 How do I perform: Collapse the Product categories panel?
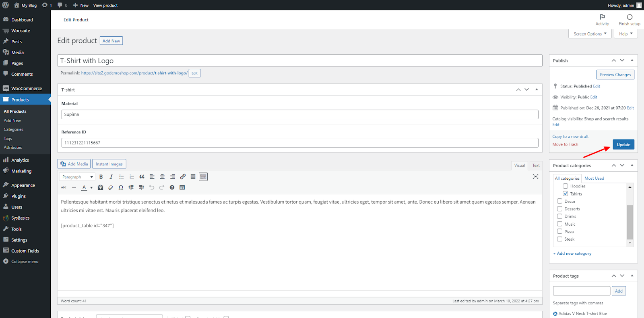tap(632, 165)
